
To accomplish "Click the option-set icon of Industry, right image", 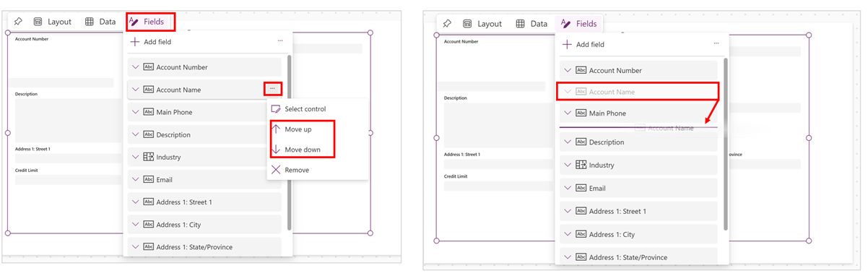I will (x=581, y=165).
